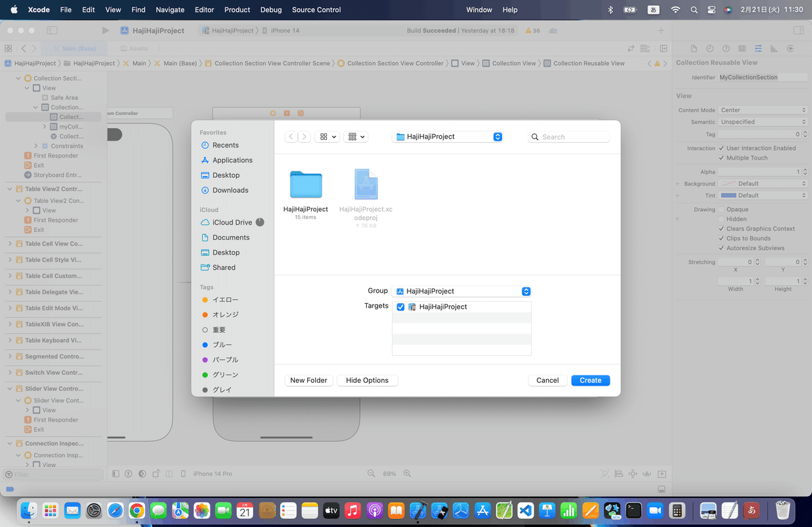The width and height of the screenshot is (812, 527).
Task: Open Downloads in Favorites sidebar
Action: pos(230,190)
